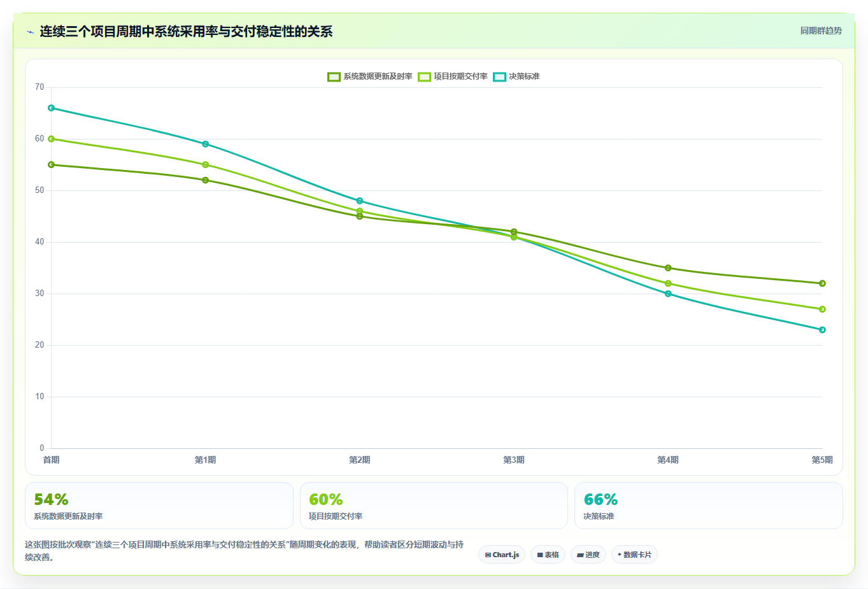The width and height of the screenshot is (868, 589).
Task: Click the 30 y-axis tick label
Action: click(x=39, y=294)
